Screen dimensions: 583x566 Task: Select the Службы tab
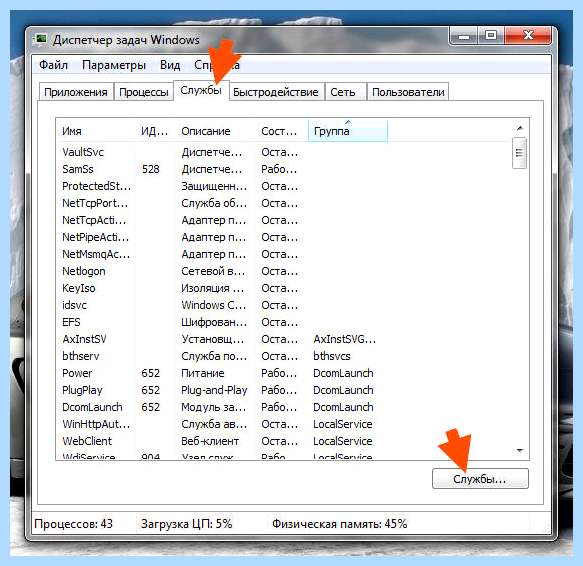201,90
